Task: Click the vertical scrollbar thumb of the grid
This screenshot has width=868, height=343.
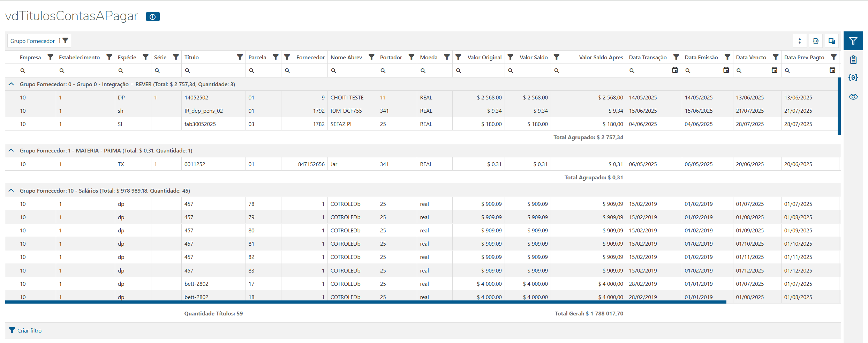Action: click(x=839, y=106)
